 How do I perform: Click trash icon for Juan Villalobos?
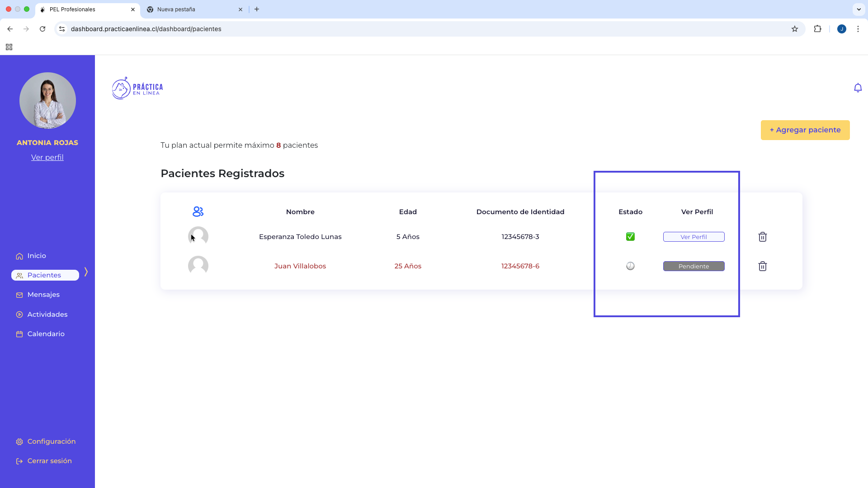(x=762, y=266)
